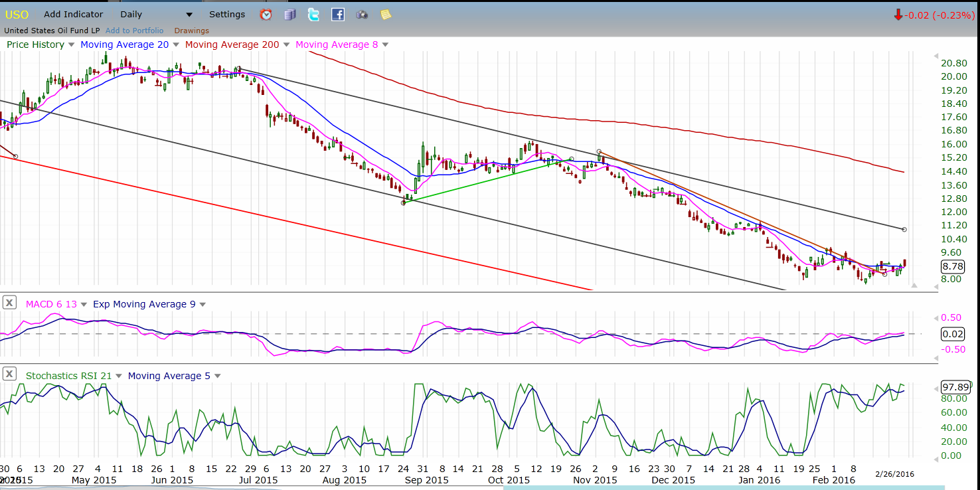Click the Add to Portfolio link
This screenshot has width=980, height=490.
[134, 31]
